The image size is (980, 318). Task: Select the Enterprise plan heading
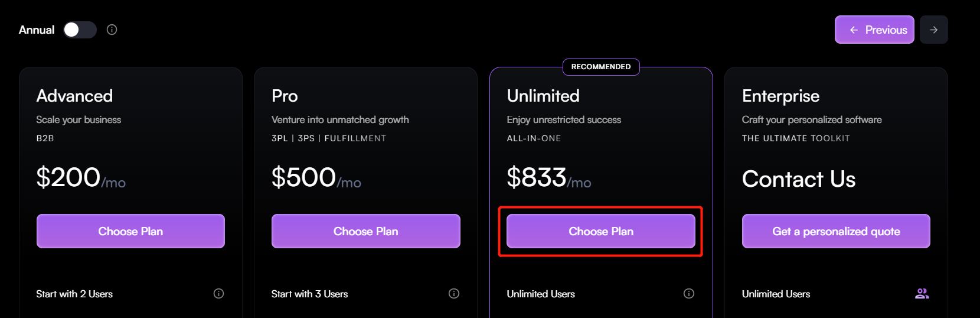(x=780, y=96)
